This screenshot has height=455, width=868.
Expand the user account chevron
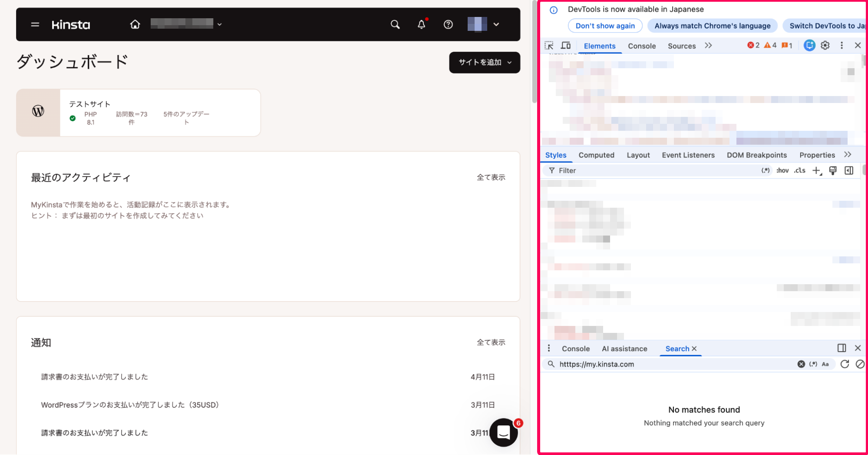click(x=496, y=24)
